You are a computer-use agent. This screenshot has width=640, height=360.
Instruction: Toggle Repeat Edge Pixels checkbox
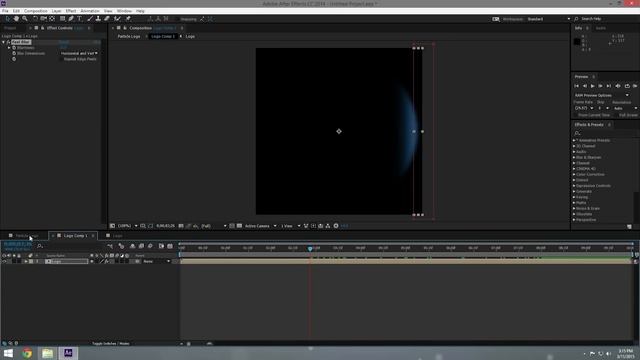tap(62, 59)
